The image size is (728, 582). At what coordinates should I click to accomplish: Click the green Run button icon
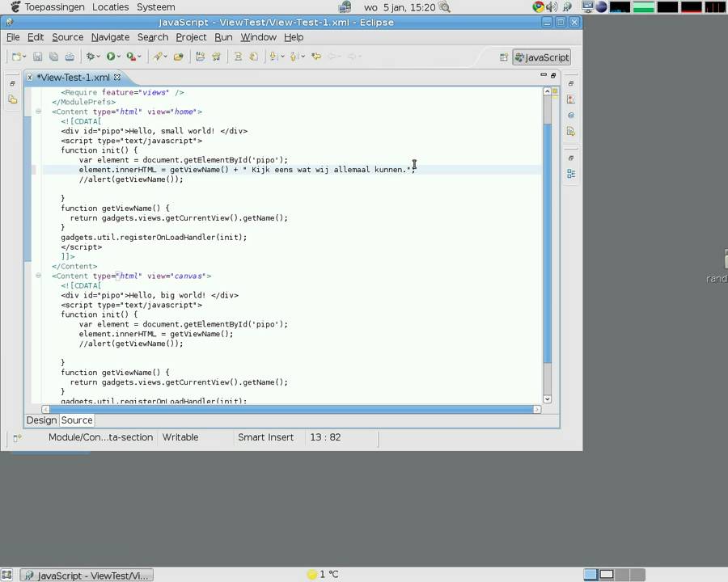[x=111, y=57]
